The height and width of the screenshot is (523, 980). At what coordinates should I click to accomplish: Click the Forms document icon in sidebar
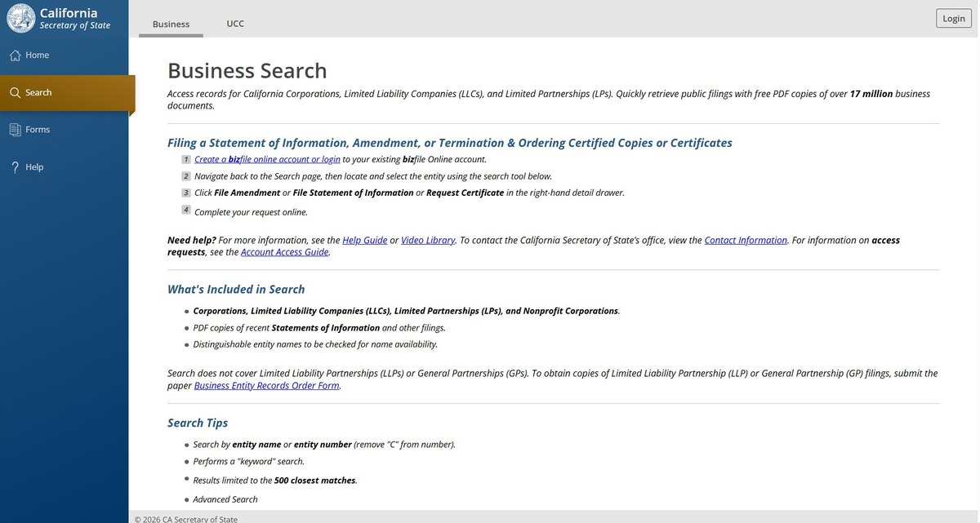point(15,130)
